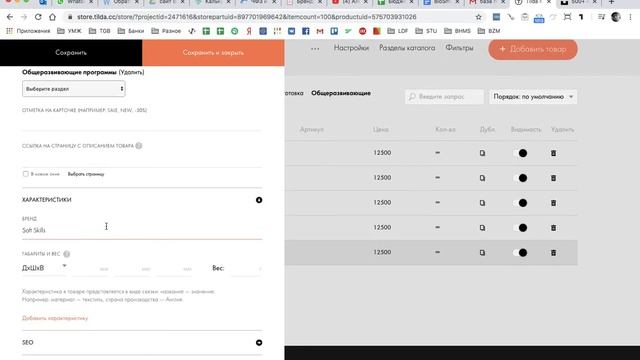Open the help icon next to ССЫЛКА НА СТРАНИЦУ

[x=139, y=146]
